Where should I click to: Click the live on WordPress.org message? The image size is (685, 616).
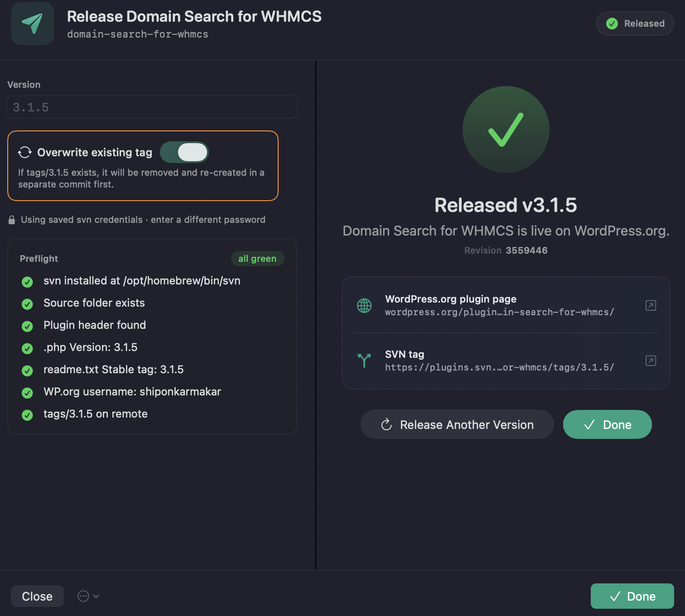click(x=506, y=231)
